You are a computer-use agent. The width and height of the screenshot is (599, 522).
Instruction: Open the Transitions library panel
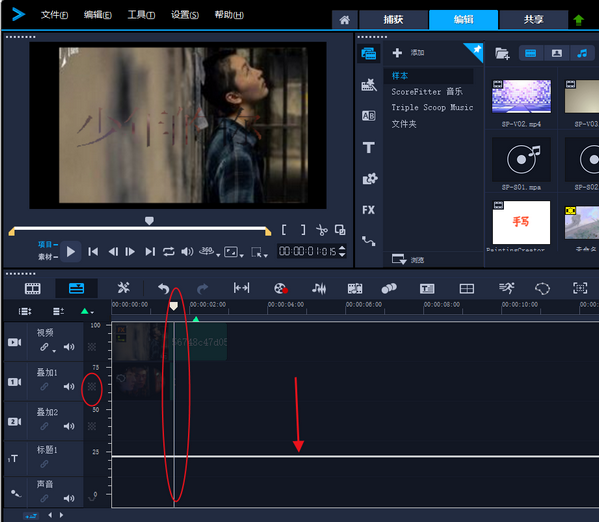369,115
